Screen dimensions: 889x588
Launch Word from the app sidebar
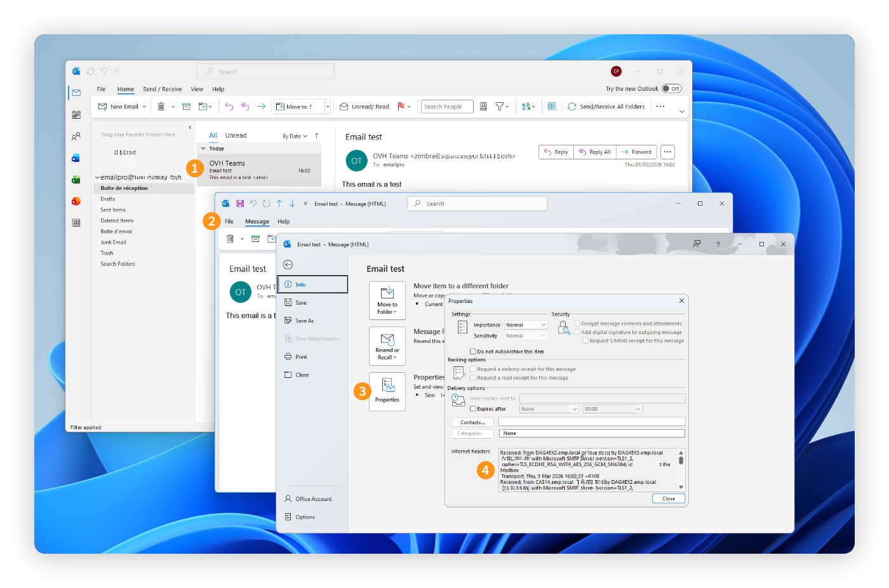tap(76, 158)
